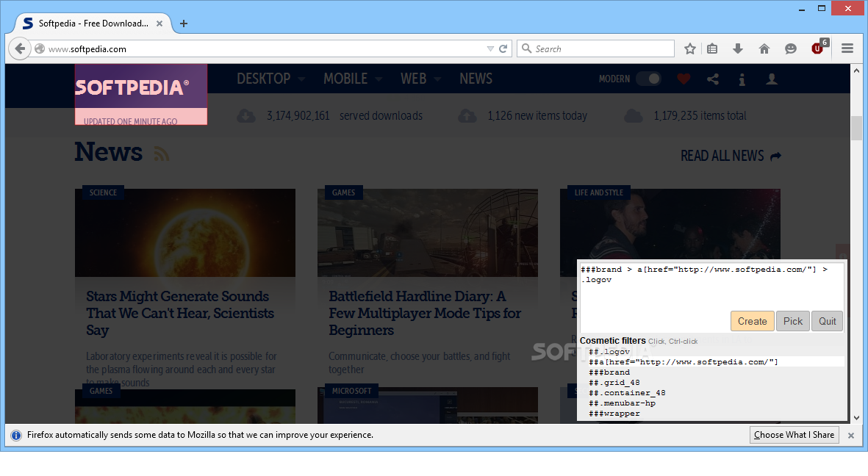Click the Quit button in picker
The image size is (868, 476).
828,321
